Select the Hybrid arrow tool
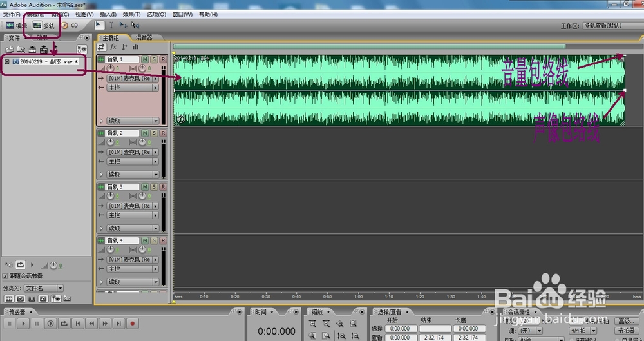644x341 pixels. (98, 25)
